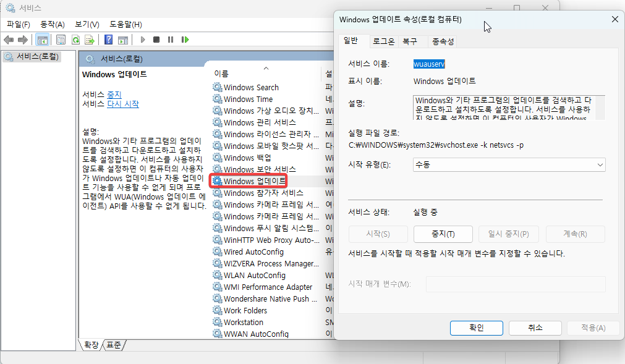Click the WMI Performance Adapter gear icon
The width and height of the screenshot is (625, 364).
point(217,287)
